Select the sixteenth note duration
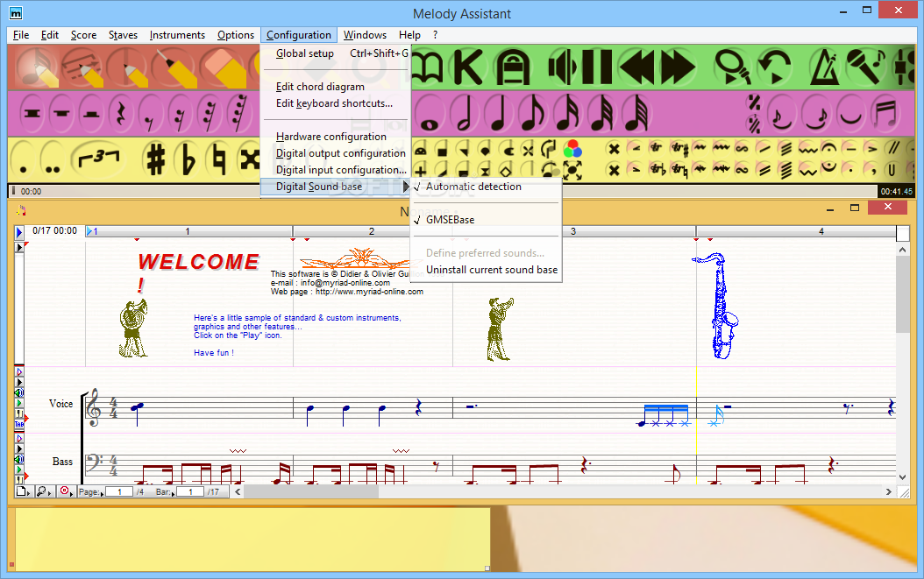924x579 pixels. (x=567, y=113)
